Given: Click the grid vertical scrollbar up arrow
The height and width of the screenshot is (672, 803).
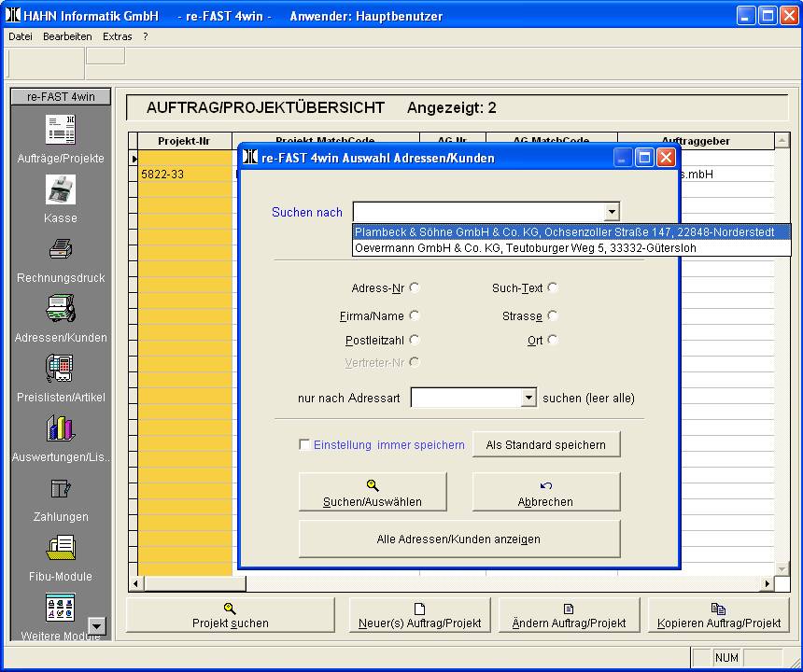Looking at the screenshot, I should click(782, 140).
